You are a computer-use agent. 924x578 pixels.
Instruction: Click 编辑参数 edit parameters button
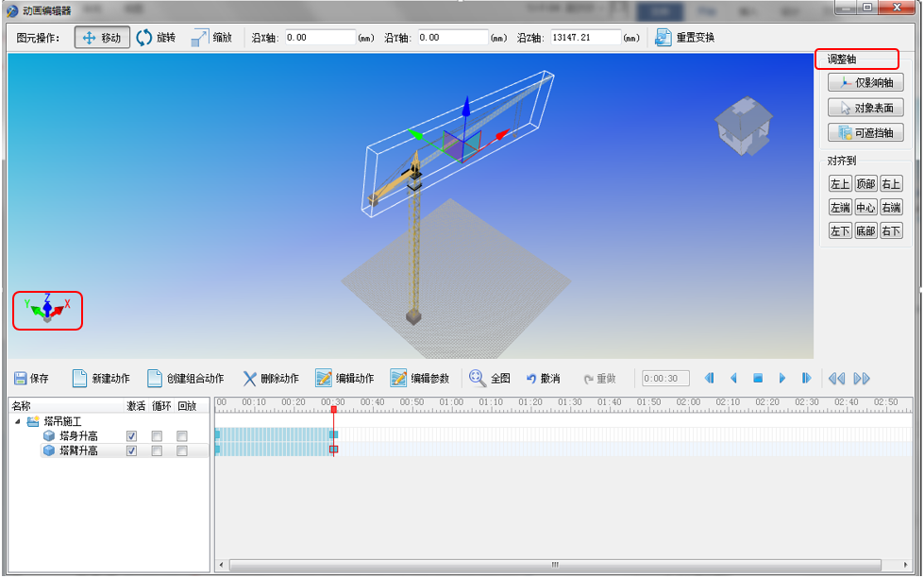tap(420, 378)
